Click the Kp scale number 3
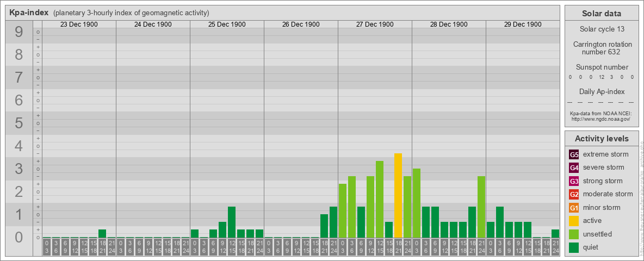 click(x=18, y=169)
